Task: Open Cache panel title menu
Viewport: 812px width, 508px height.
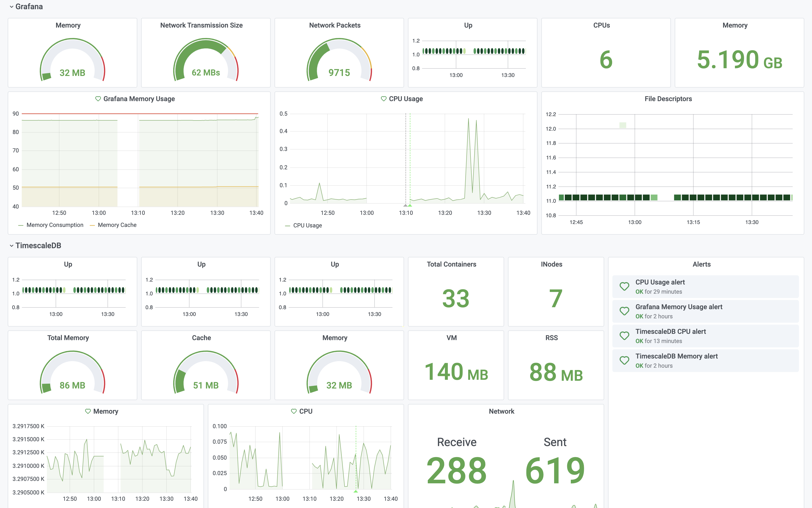Action: [x=201, y=338]
